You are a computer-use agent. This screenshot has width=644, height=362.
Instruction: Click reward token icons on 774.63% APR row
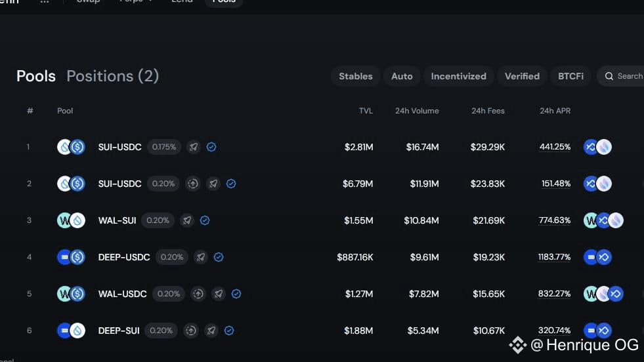click(x=603, y=220)
